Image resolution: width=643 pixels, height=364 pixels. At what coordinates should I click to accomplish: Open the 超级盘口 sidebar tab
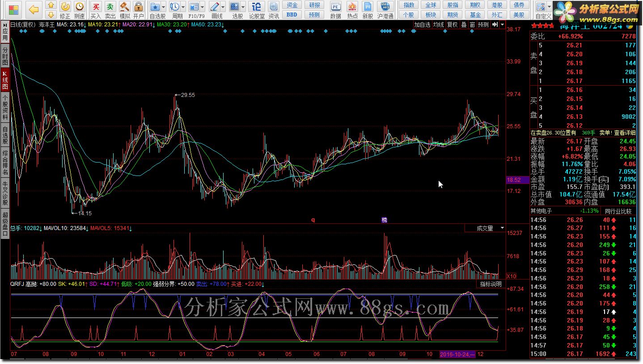click(x=5, y=223)
